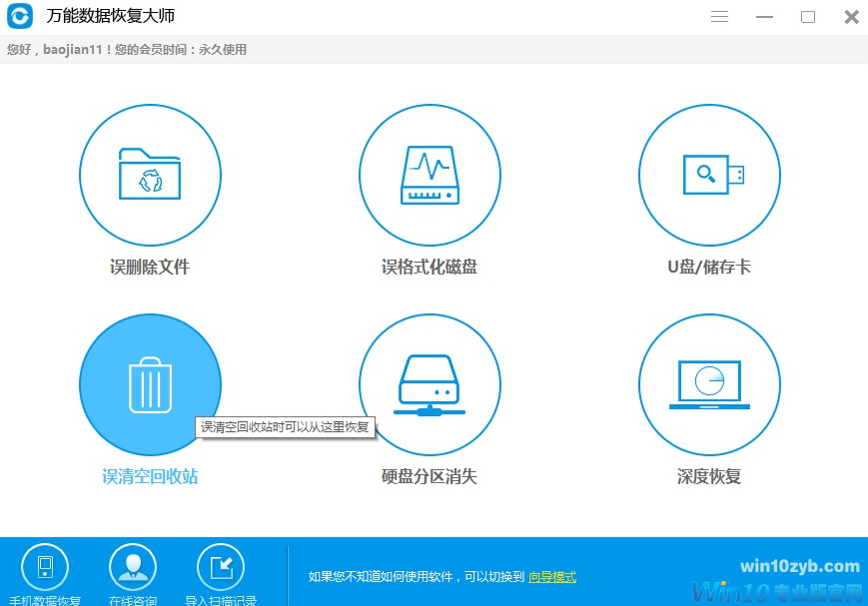Click the U盘/储存卡 USB drive icon

pyautogui.click(x=709, y=175)
